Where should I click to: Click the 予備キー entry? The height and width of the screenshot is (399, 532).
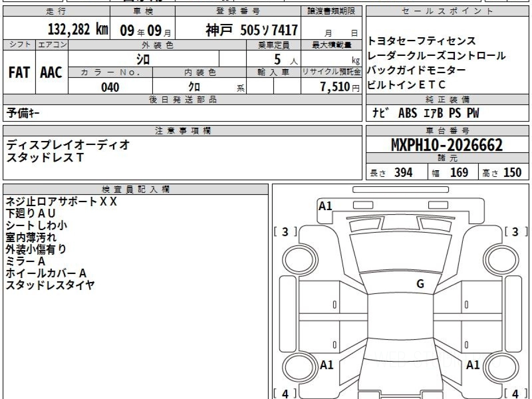[23, 113]
